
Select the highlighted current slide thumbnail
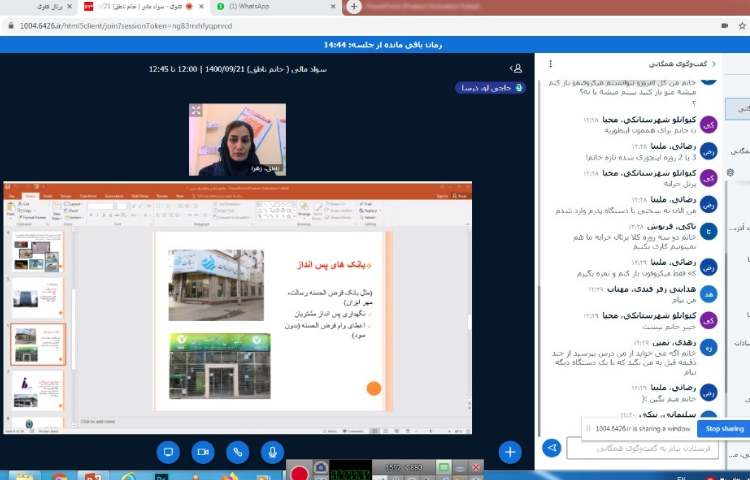click(38, 344)
